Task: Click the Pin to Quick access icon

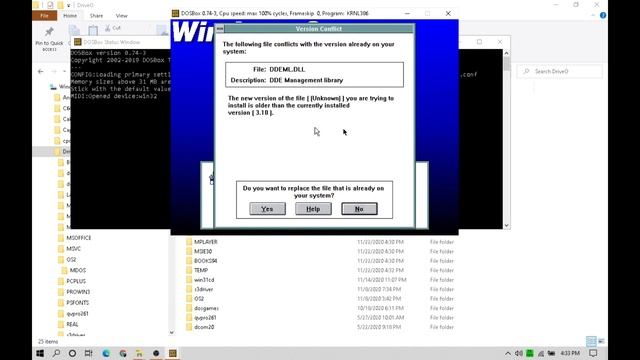Action: tap(49, 32)
